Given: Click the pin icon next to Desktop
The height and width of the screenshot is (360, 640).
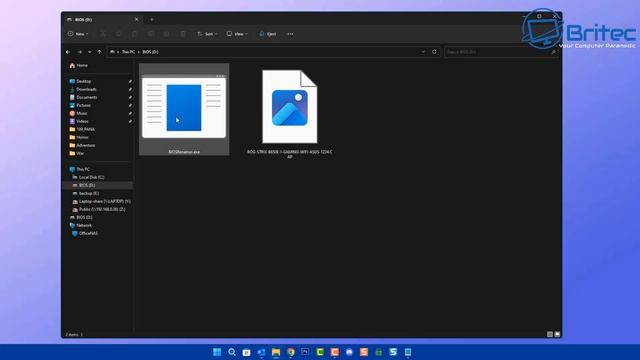Looking at the screenshot, I should pyautogui.click(x=130, y=82).
